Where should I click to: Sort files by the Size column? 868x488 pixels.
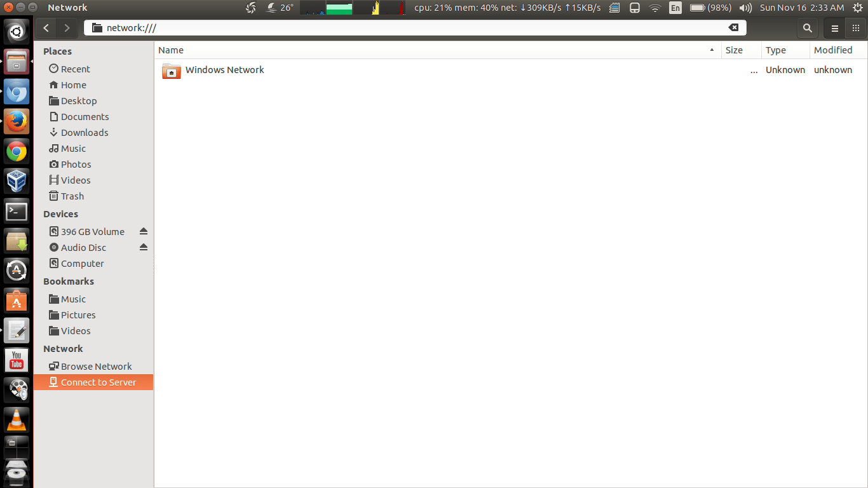click(x=741, y=50)
